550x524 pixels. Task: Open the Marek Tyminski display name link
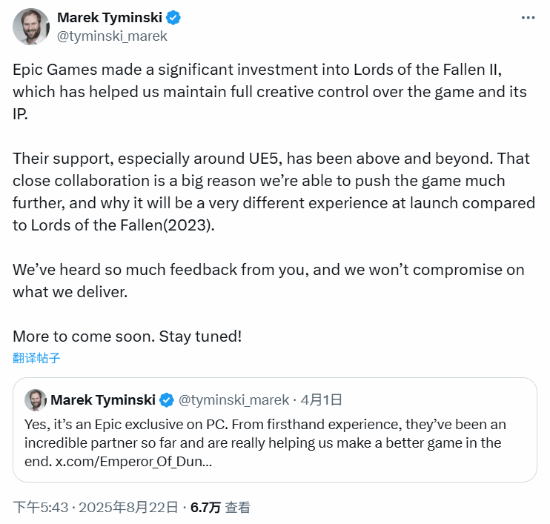pyautogui.click(x=110, y=18)
